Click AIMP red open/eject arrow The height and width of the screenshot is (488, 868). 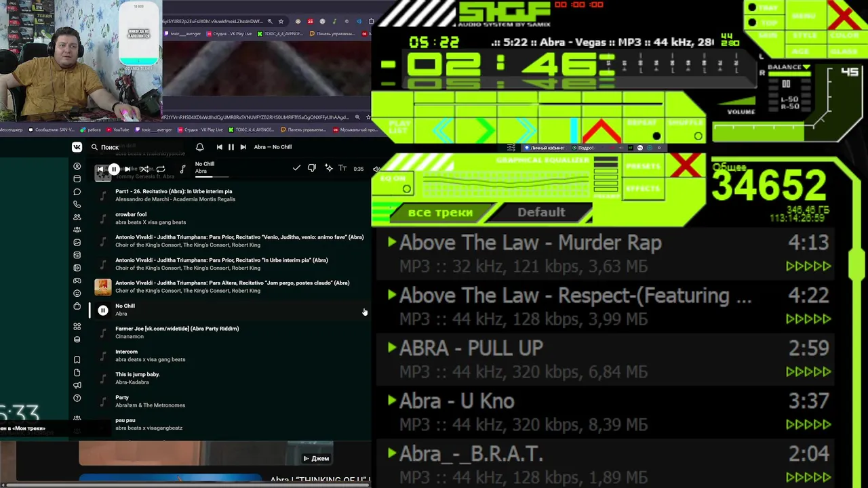(601, 131)
